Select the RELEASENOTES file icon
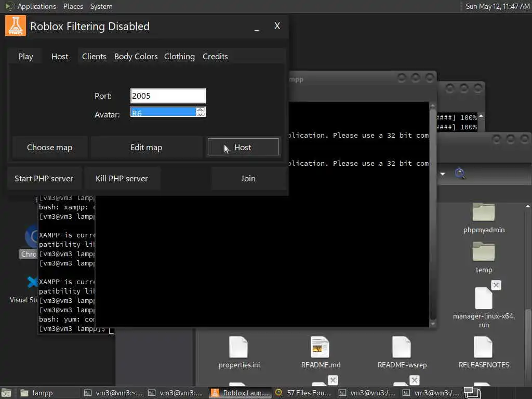 tap(483, 347)
